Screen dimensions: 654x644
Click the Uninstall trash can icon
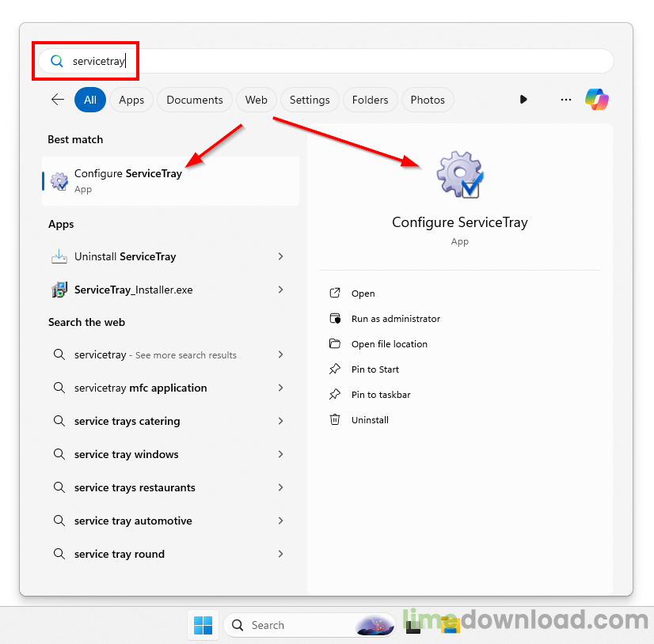[335, 419]
